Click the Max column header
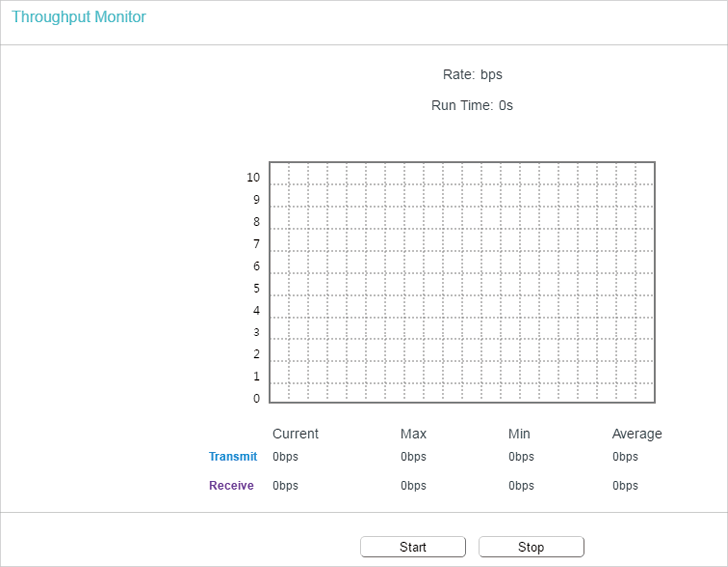Image resolution: width=728 pixels, height=567 pixels. tap(413, 434)
